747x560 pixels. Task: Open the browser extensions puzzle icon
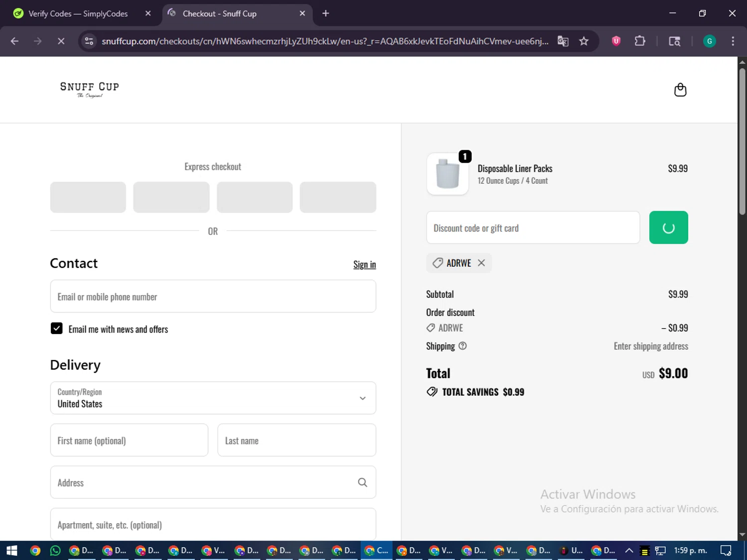[x=640, y=41]
